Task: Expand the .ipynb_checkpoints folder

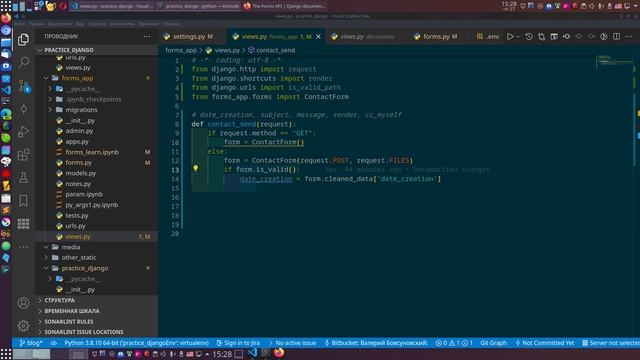Action: pos(96,99)
